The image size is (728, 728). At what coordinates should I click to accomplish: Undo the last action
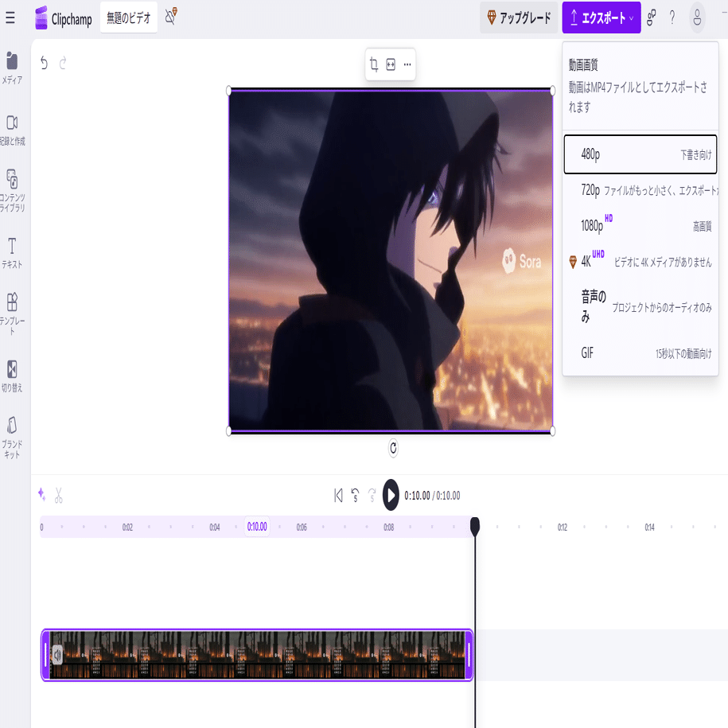coord(44,63)
